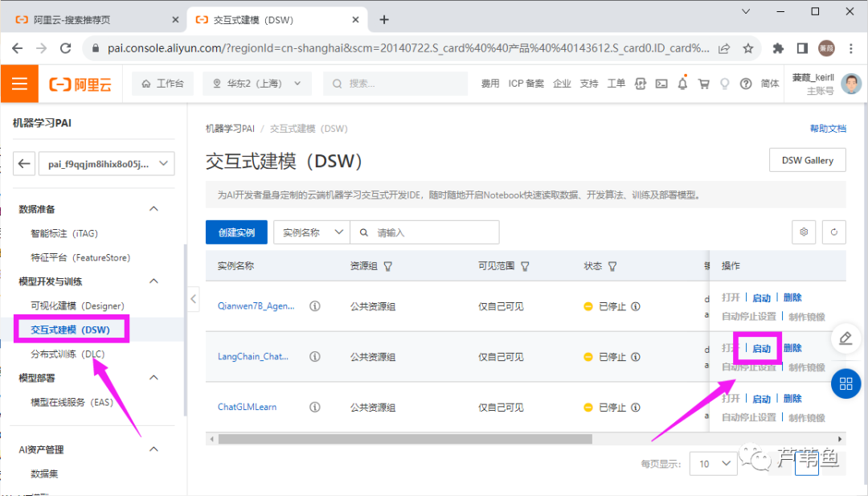Open 智能标注 (iTAG) in sidebar
This screenshot has height=496, width=868.
64,233
